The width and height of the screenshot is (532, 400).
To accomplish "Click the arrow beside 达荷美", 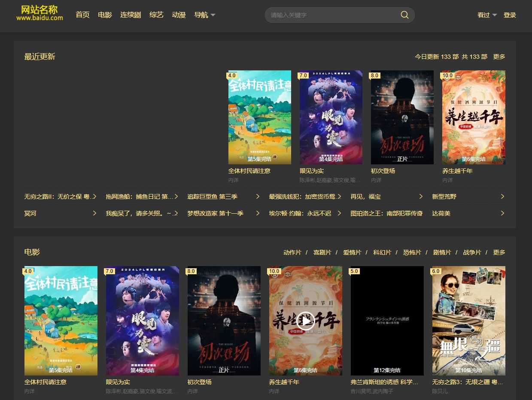I will [502, 213].
